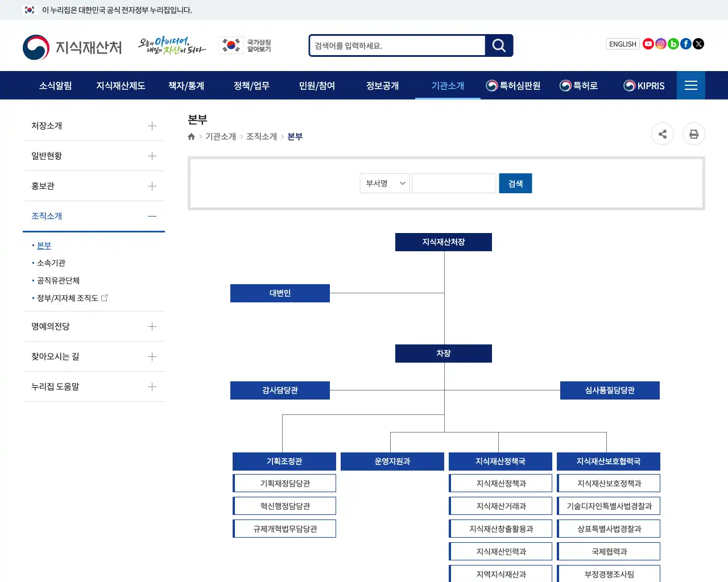Screen dimensions: 728x582
Task: Click the department name search input field
Action: click(454, 183)
